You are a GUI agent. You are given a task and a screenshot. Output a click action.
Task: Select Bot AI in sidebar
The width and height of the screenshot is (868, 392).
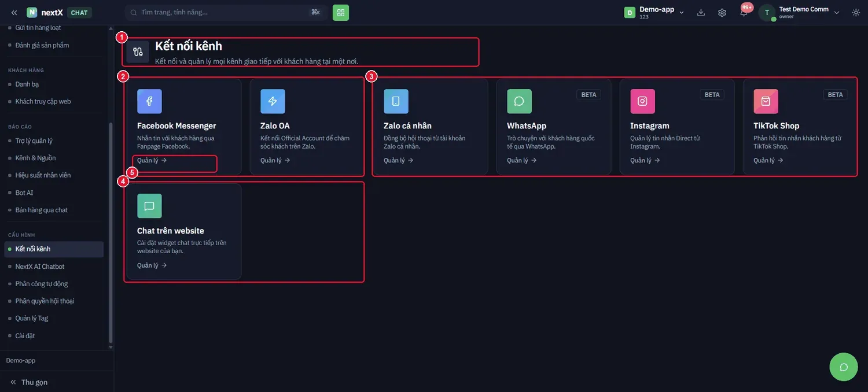tap(24, 193)
